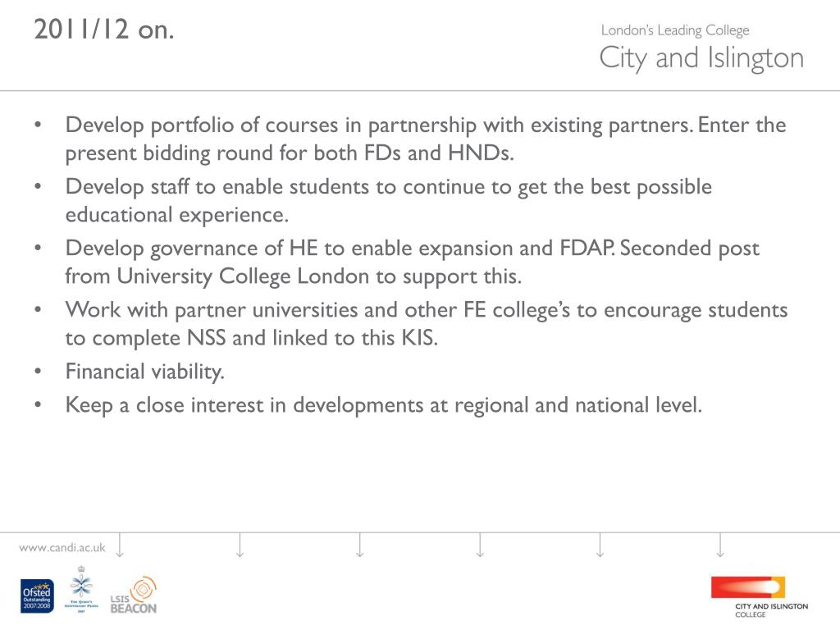Click bullet about regional and national developments
This screenshot has width=840, height=630.
[x=384, y=405]
